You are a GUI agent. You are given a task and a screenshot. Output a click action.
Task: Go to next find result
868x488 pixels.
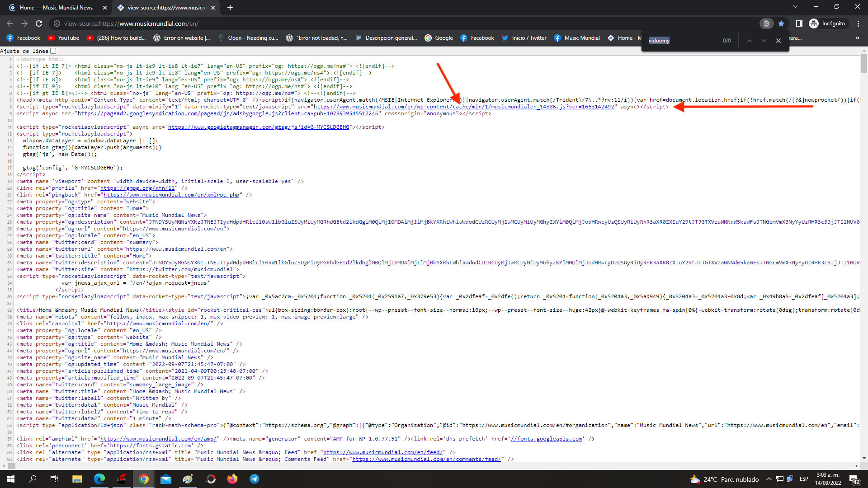click(x=764, y=41)
